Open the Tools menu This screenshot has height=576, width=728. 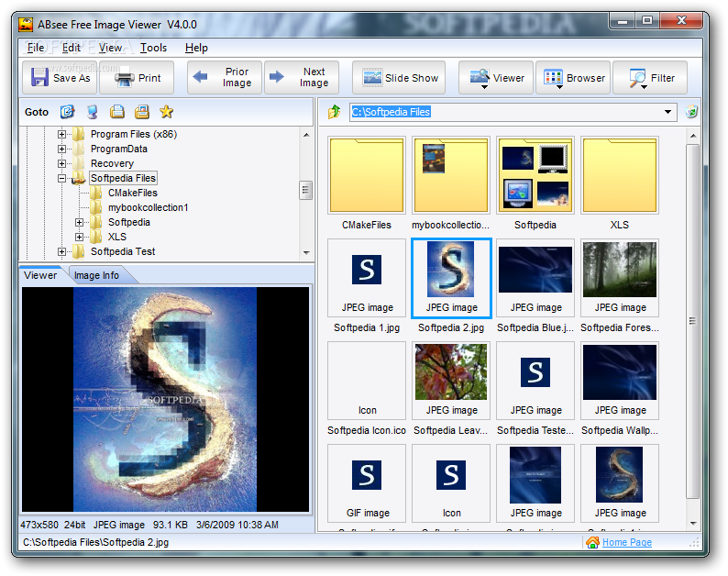[x=153, y=48]
